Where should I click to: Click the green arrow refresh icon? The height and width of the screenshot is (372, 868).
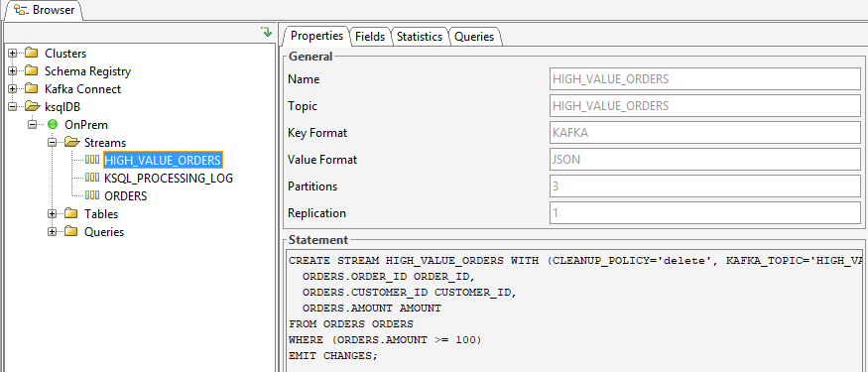coord(267,32)
